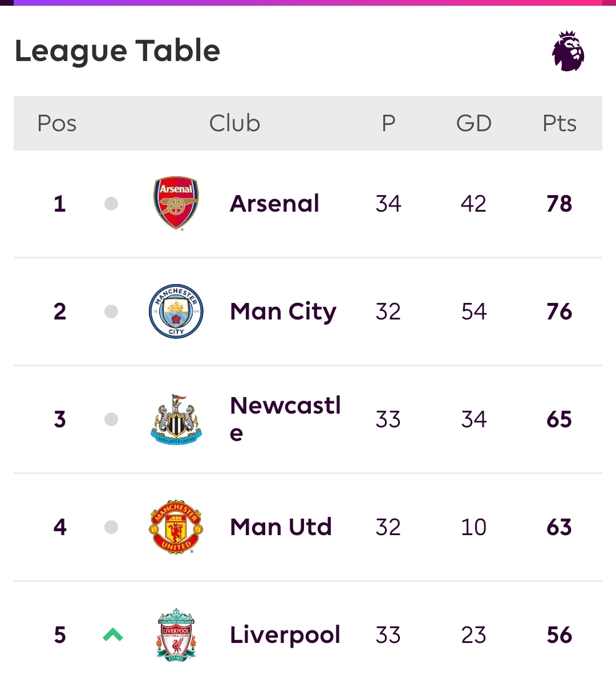Click the GD column header
This screenshot has width=616, height=688.
point(474,123)
